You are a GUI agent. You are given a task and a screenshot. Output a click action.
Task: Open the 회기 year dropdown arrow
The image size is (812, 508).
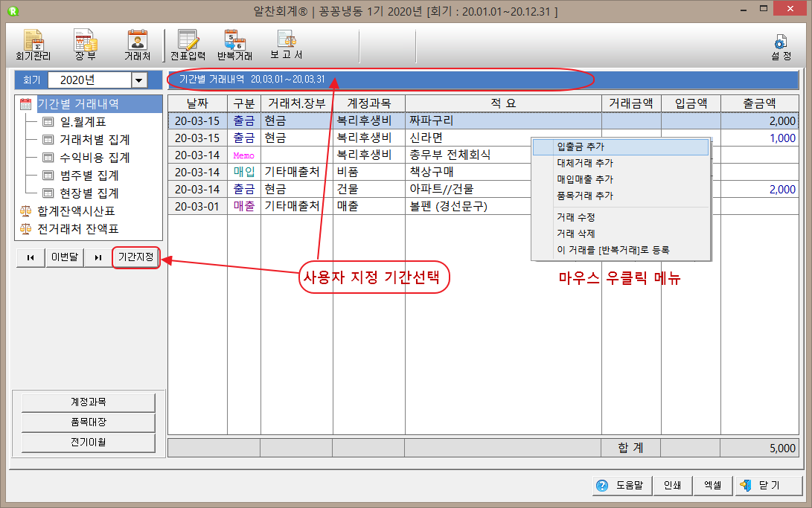pyautogui.click(x=138, y=80)
